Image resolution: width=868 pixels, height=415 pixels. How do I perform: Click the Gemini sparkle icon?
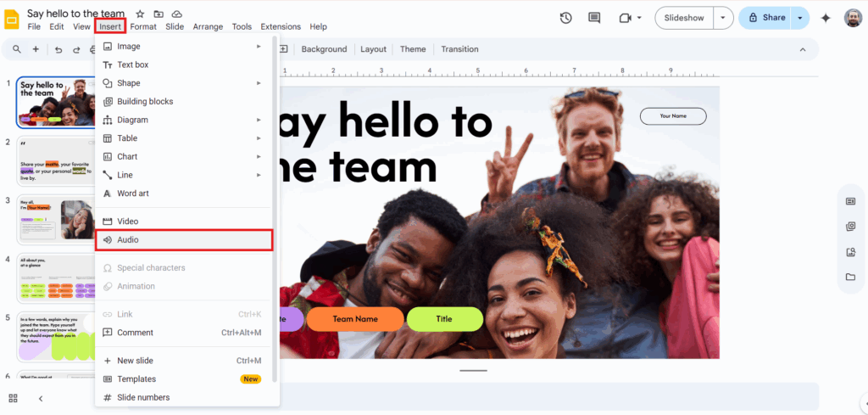pyautogui.click(x=826, y=18)
